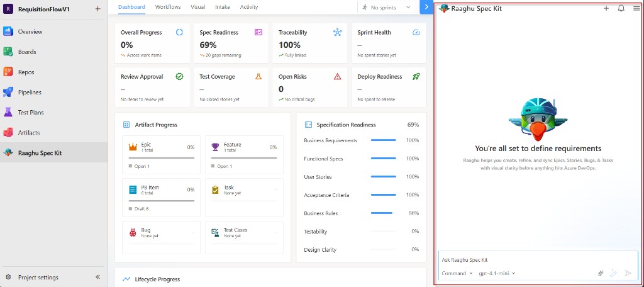Image resolution: width=644 pixels, height=287 pixels.
Task: Click the RequisitionFlowV1 project avatar
Action: [8, 9]
